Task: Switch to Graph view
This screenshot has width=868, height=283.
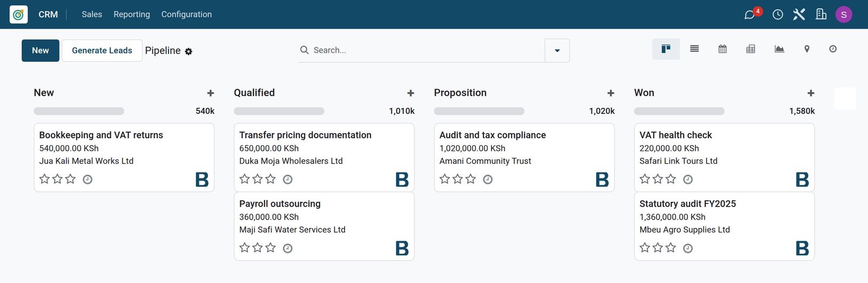Action: point(780,49)
